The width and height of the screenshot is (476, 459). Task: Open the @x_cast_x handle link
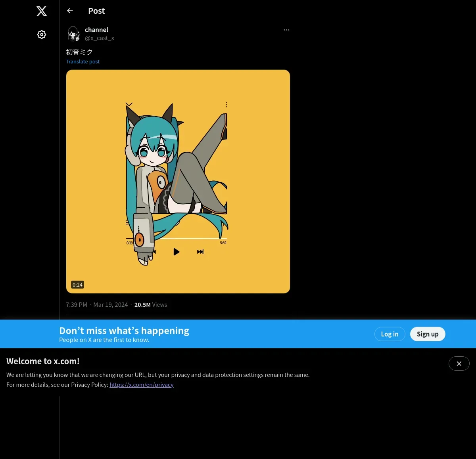coord(100,38)
